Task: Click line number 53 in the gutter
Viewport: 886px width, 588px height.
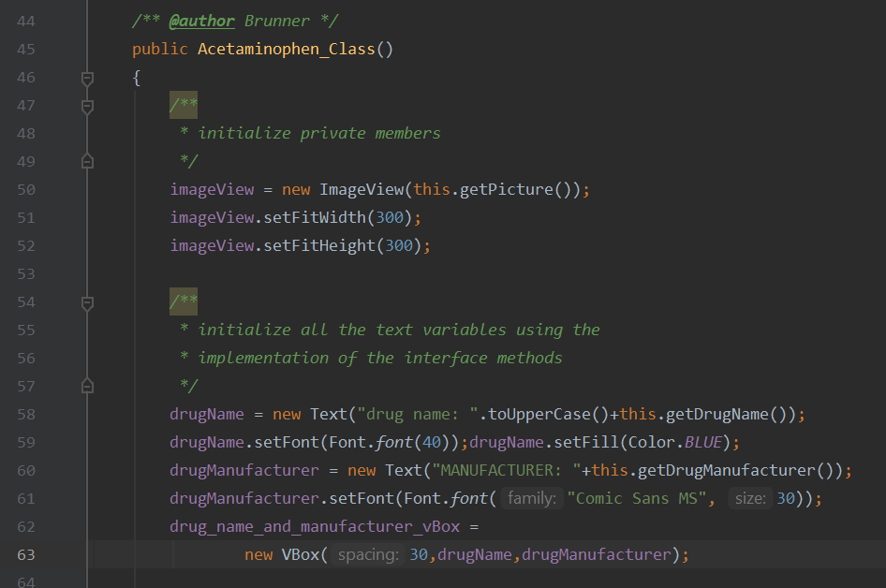Action: (x=26, y=274)
